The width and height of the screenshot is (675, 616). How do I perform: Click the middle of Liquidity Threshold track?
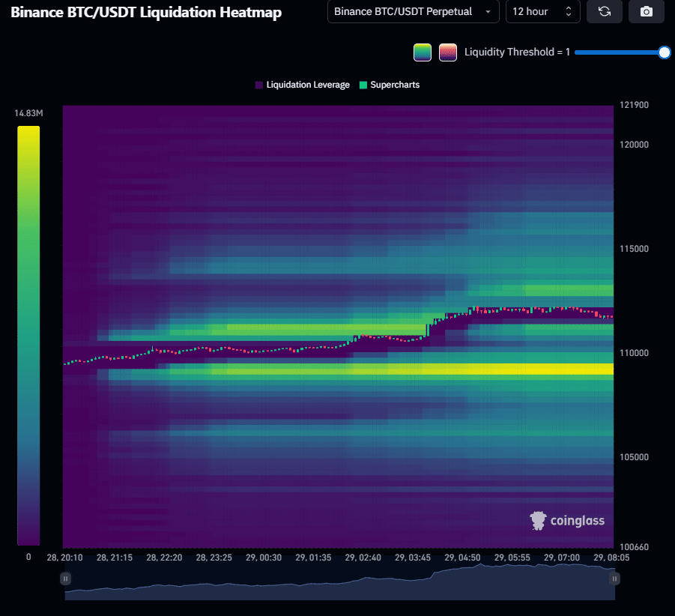click(619, 52)
